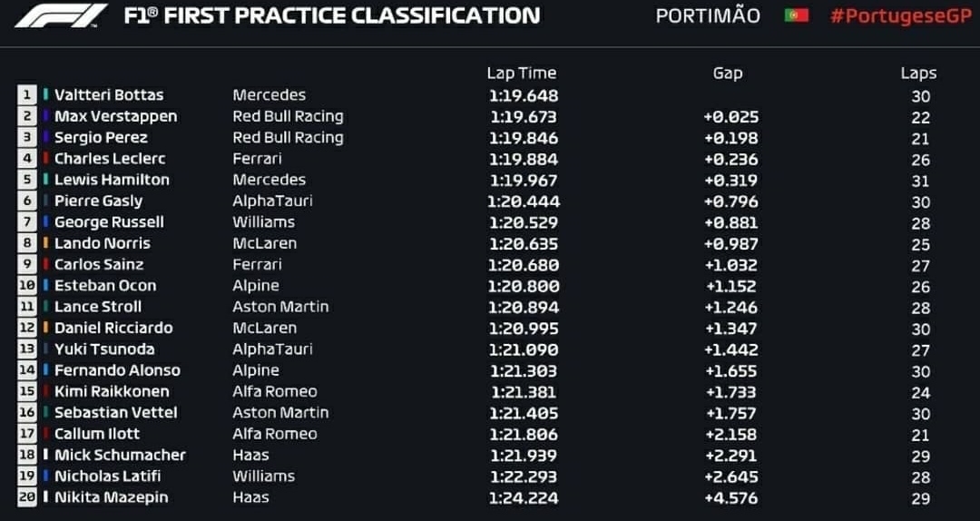Click position 8 number box

26,243
